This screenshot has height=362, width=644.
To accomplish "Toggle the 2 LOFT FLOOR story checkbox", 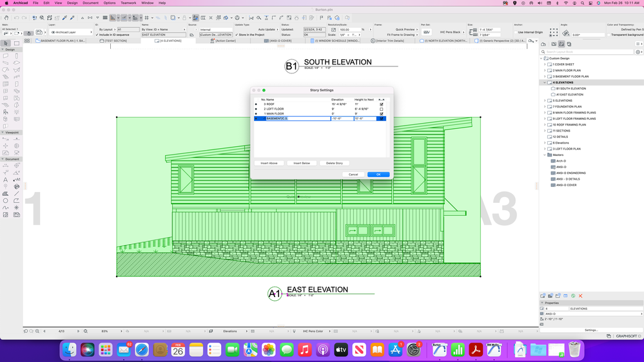I will [382, 109].
